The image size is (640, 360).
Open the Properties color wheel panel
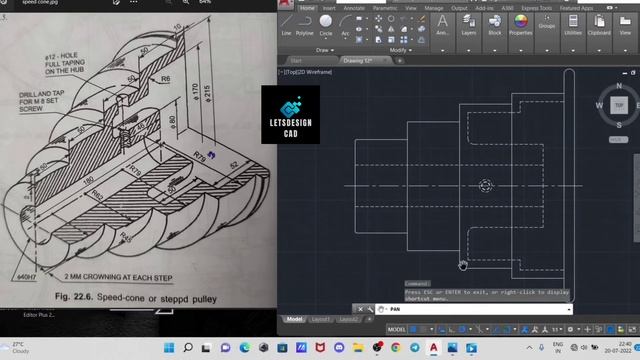[520, 24]
